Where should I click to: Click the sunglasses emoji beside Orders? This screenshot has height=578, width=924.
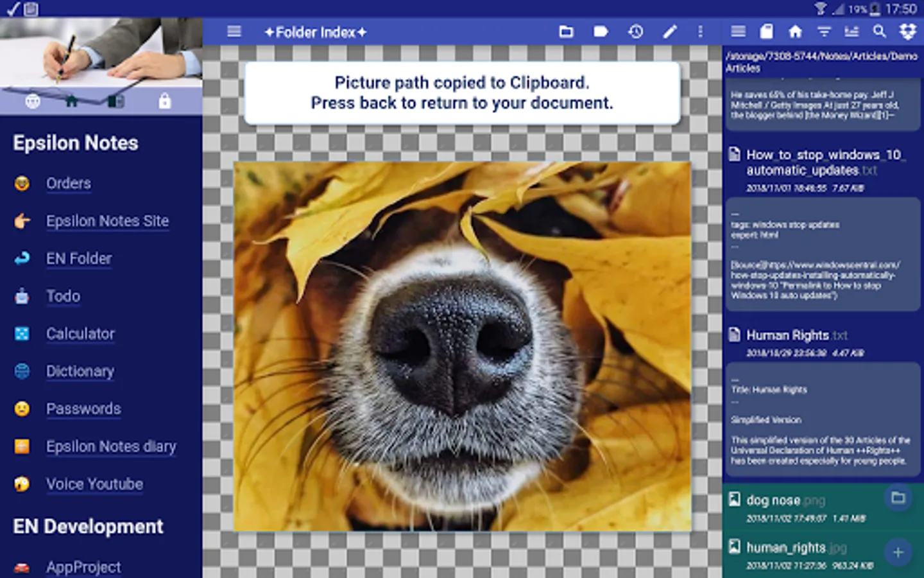click(22, 184)
